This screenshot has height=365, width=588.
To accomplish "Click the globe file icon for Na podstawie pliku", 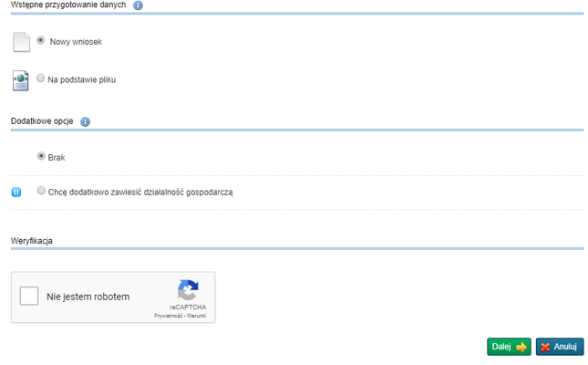I will pyautogui.click(x=21, y=80).
